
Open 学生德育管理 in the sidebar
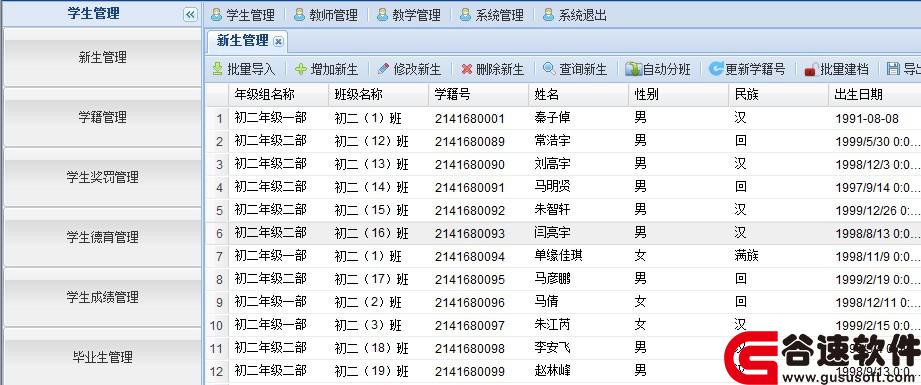(x=102, y=237)
